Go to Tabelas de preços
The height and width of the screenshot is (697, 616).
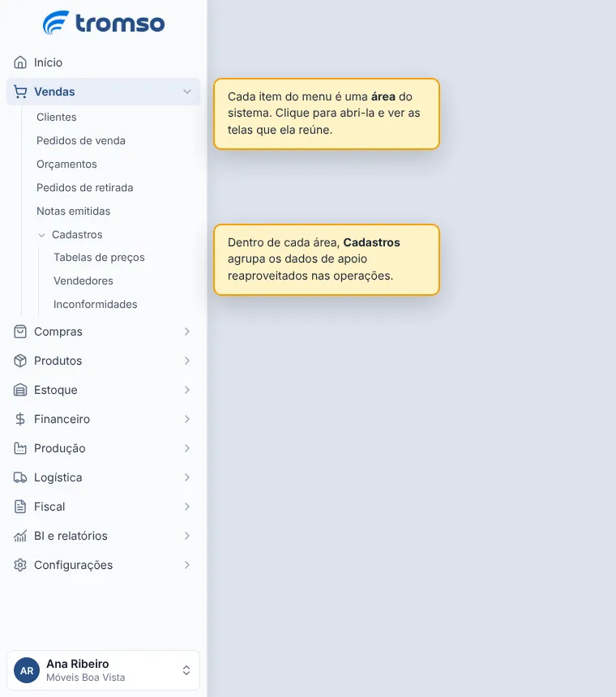(99, 258)
